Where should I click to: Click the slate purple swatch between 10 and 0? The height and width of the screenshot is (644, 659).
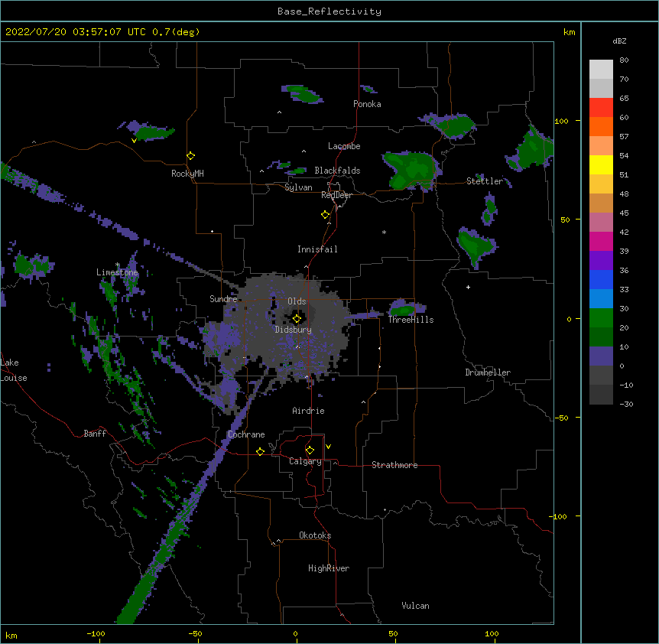(601, 356)
